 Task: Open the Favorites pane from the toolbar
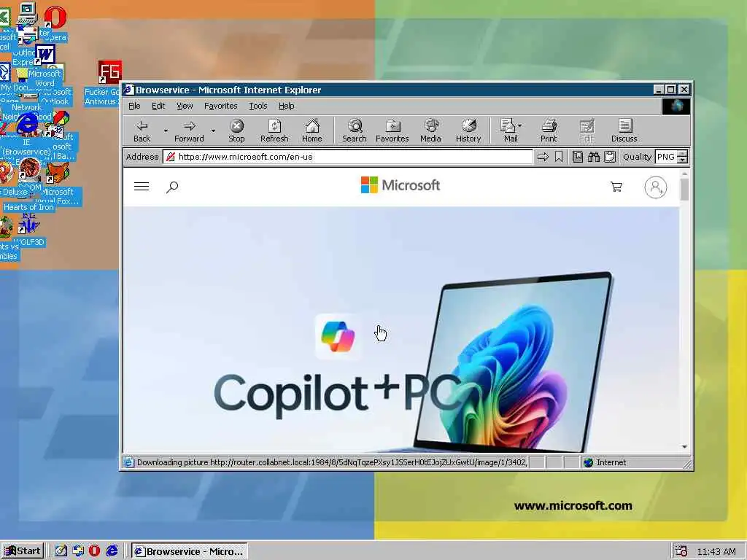click(392, 131)
